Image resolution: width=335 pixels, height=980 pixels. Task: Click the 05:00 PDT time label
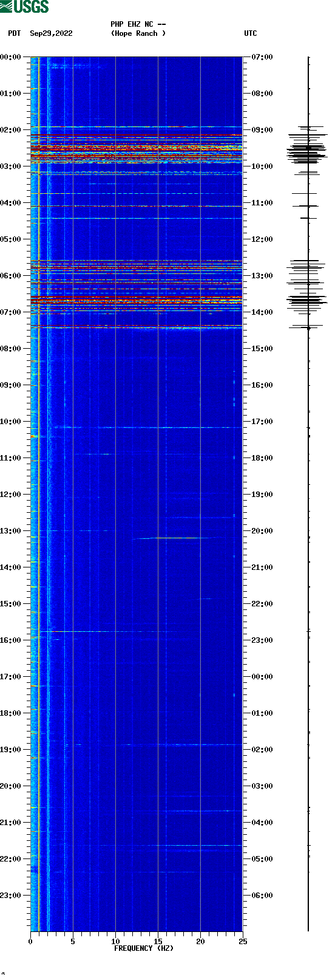pos(10,239)
